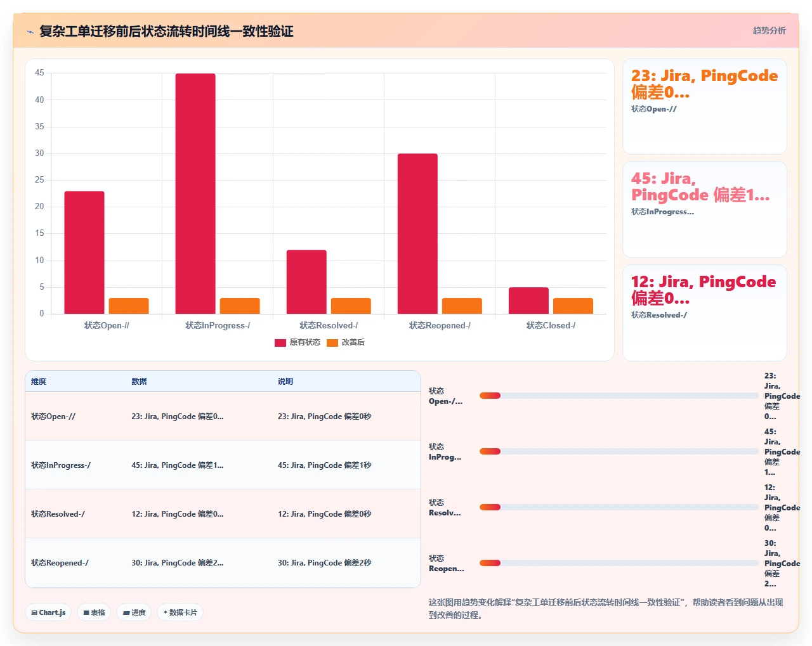
Task: Click the 状态Open progress bar
Action: pyautogui.click(x=619, y=396)
